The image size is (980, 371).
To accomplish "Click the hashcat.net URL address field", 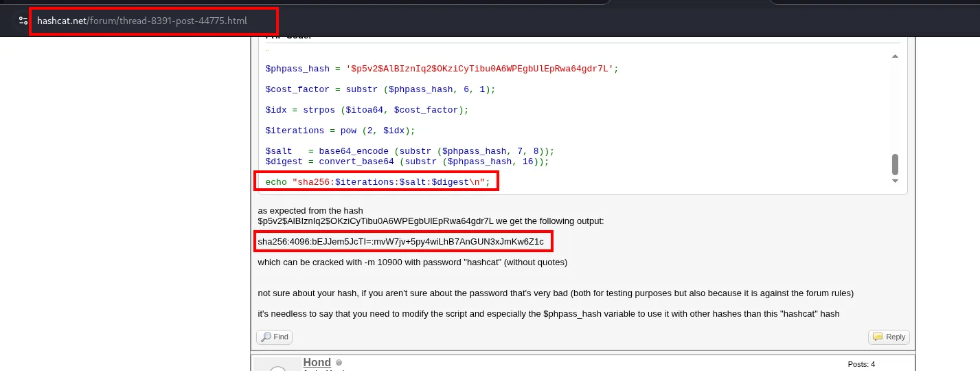I will pyautogui.click(x=155, y=21).
